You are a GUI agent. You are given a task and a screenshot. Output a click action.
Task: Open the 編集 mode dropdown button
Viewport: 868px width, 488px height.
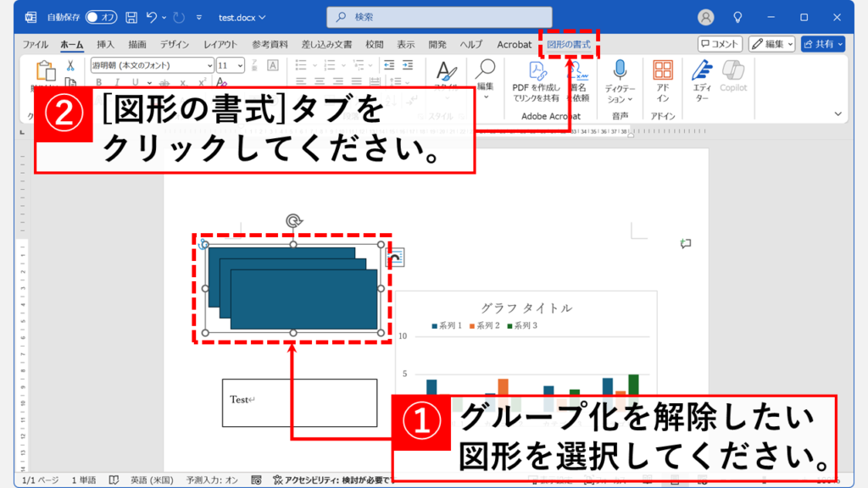tap(771, 44)
